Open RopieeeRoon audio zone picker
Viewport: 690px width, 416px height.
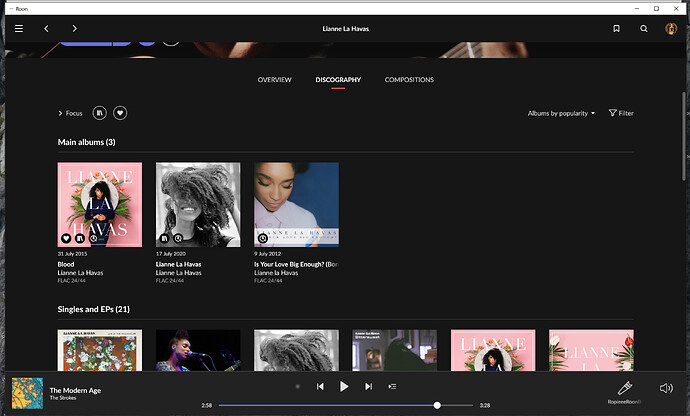pos(624,392)
